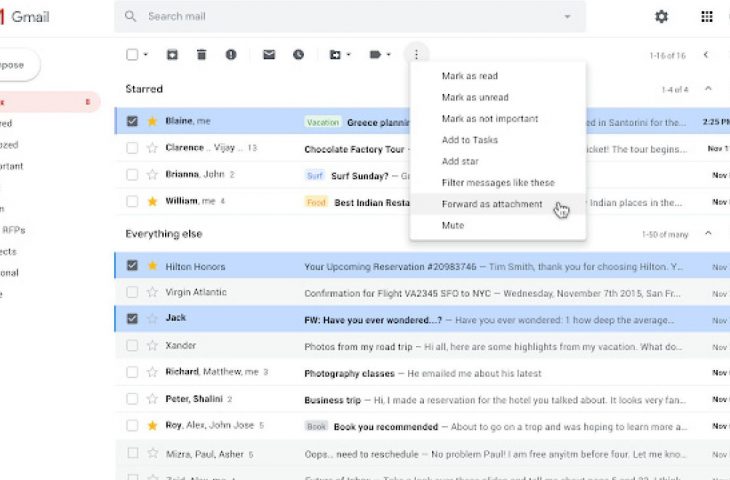
Task: Open the Settings gear icon
Action: [x=662, y=17]
